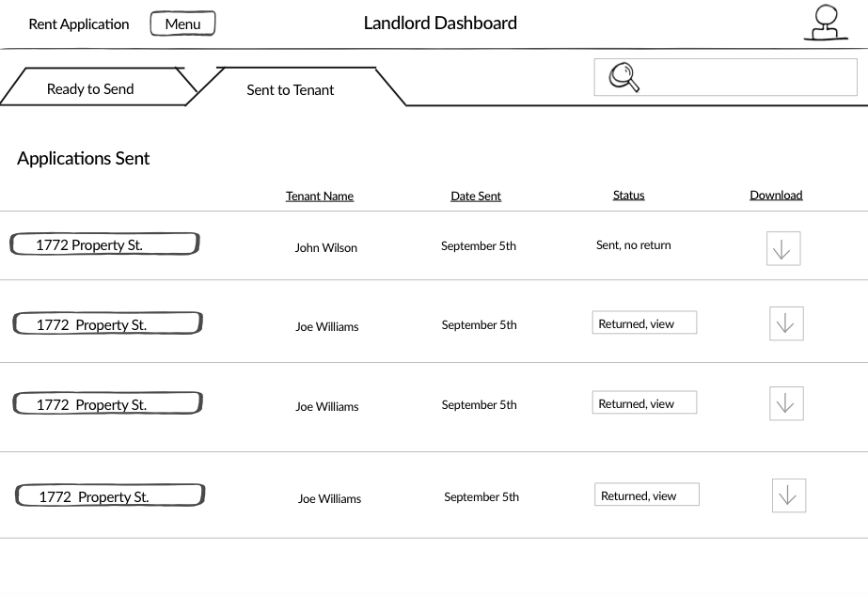Download the last row's application
Image resolution: width=868 pixels, height=597 pixels.
789,495
